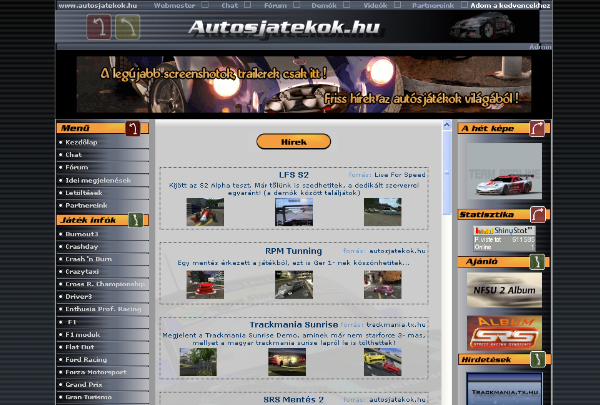Image resolution: width=600 pixels, height=405 pixels.
Task: Open third Trackmania Sunrise screenshot thumbnail
Action: click(383, 362)
